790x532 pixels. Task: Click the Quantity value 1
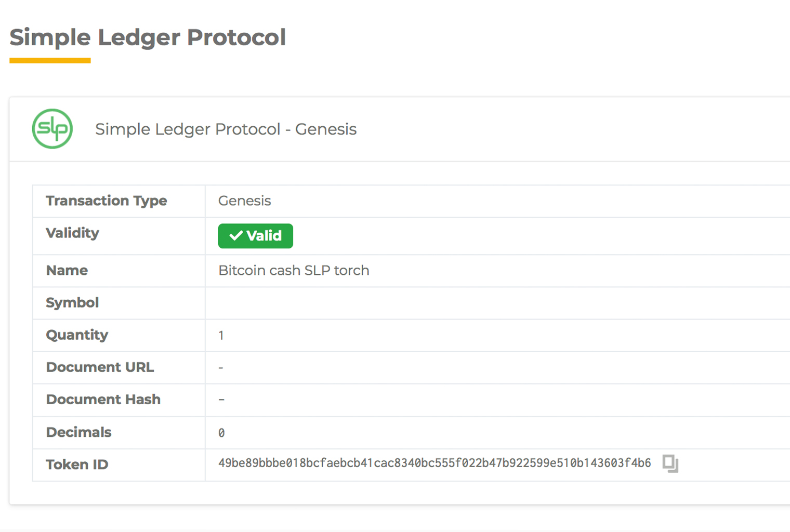(221, 336)
